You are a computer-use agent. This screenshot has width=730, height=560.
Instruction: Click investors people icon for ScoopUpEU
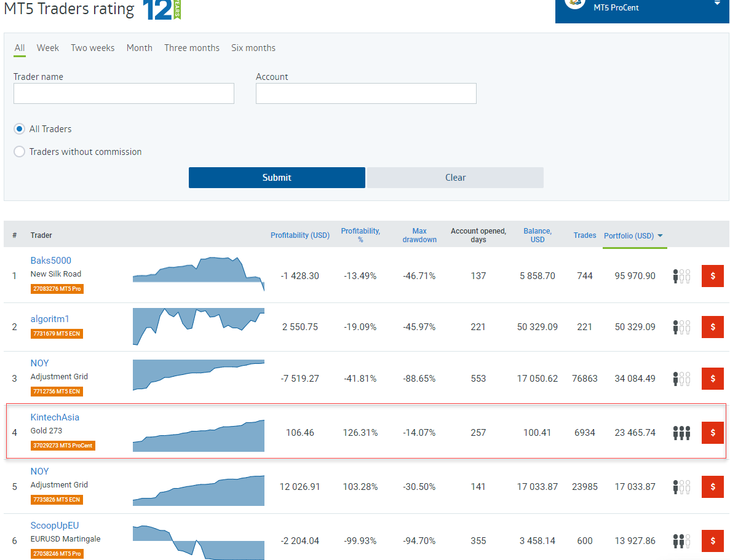[681, 541]
